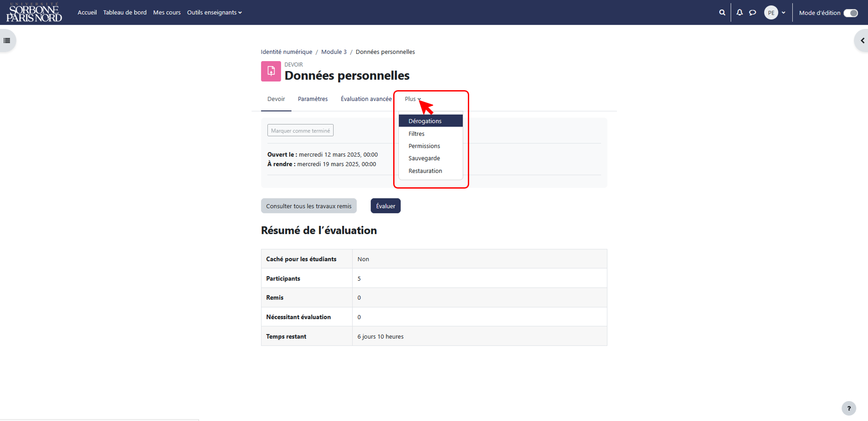This screenshot has width=868, height=421.
Task: Open the help question mark button
Action: [849, 408]
